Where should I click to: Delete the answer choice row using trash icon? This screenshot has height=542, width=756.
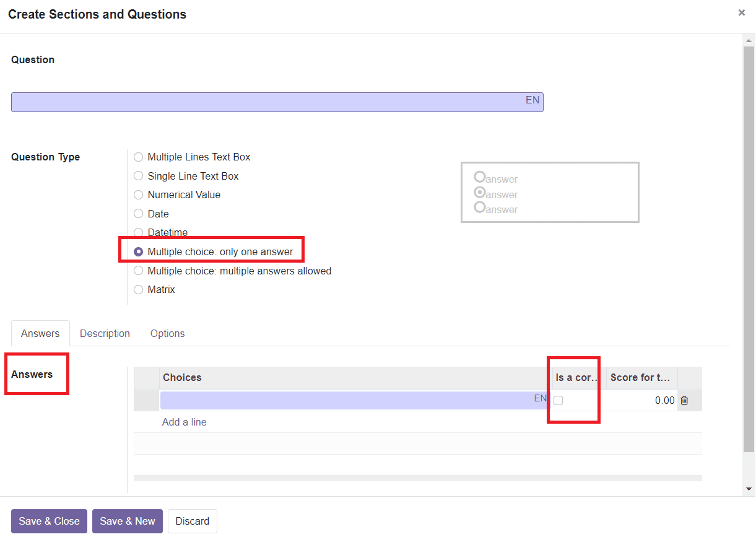pyautogui.click(x=684, y=400)
